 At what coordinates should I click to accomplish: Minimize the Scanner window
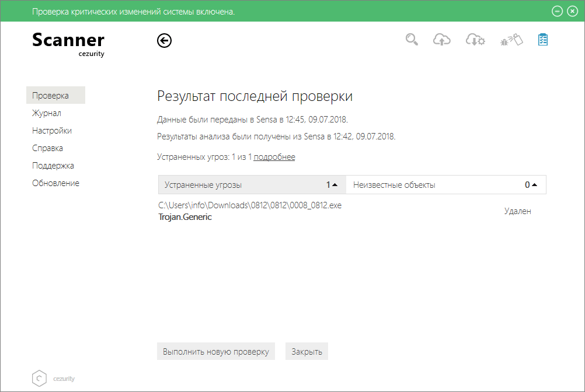[x=557, y=11]
